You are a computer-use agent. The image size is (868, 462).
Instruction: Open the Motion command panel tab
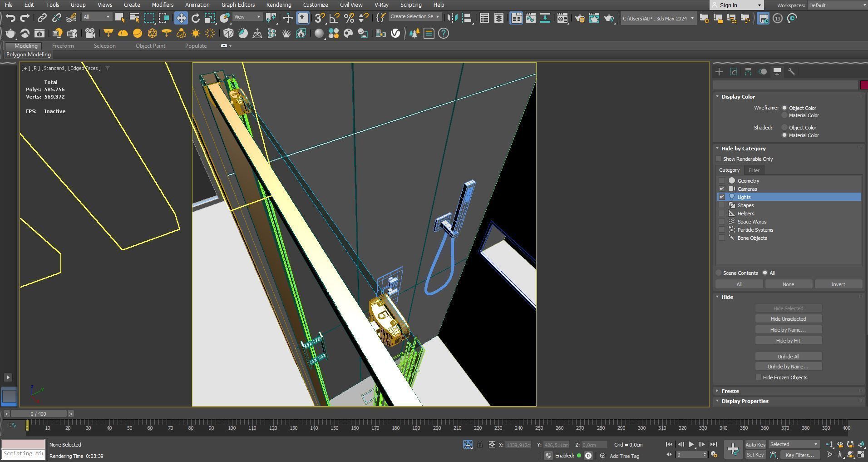point(763,72)
